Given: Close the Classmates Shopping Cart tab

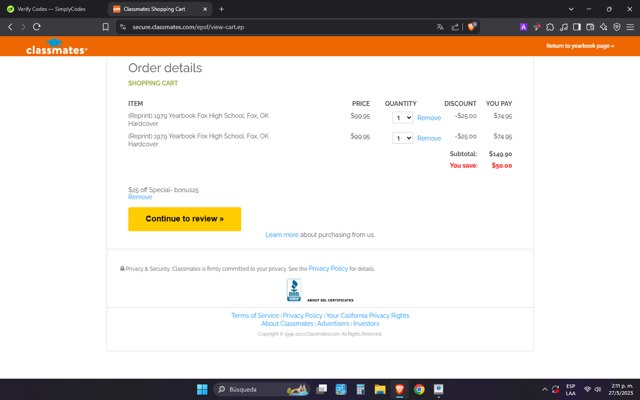Looking at the screenshot, I should coord(205,9).
